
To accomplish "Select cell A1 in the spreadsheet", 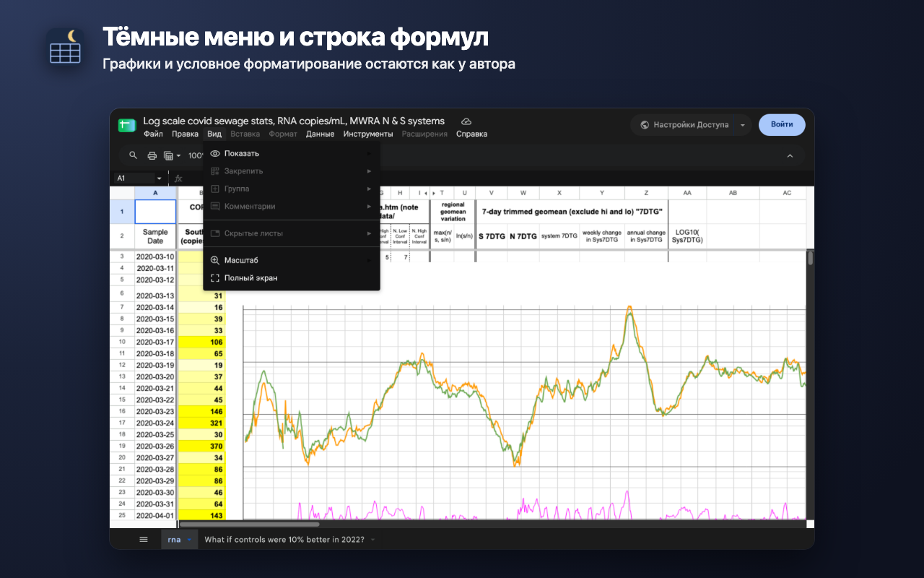I will click(155, 212).
